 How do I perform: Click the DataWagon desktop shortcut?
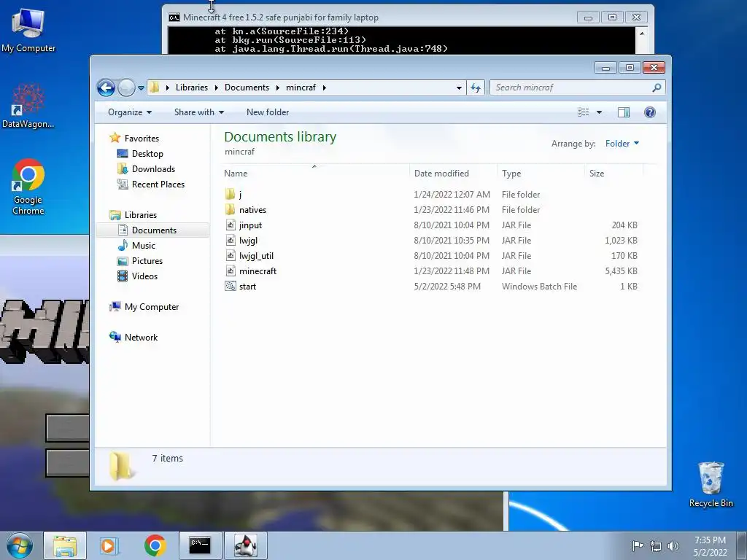28,106
